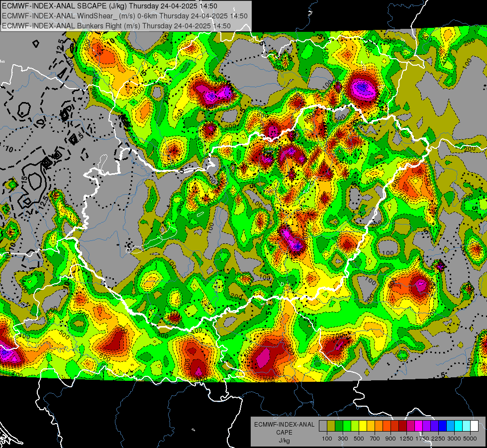Click the CAPE label in legend
Image resolution: width=487 pixels, height=448 pixels.
coord(284,432)
